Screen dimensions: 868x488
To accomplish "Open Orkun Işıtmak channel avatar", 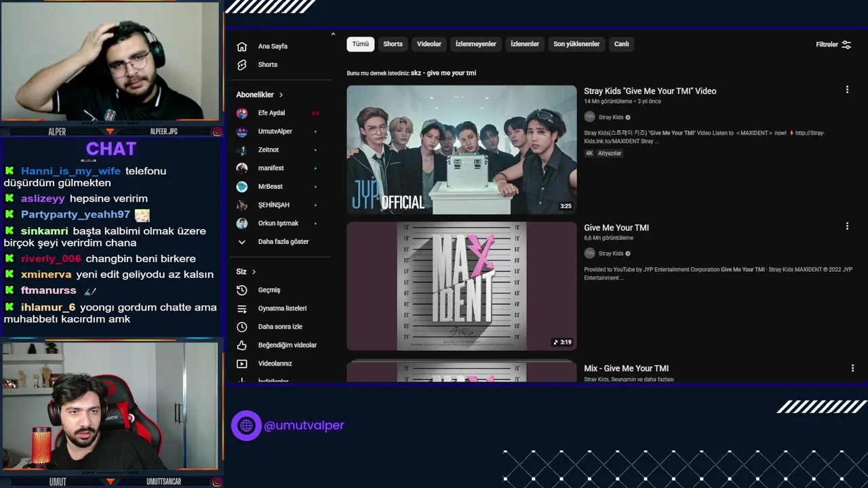I will coord(242,223).
